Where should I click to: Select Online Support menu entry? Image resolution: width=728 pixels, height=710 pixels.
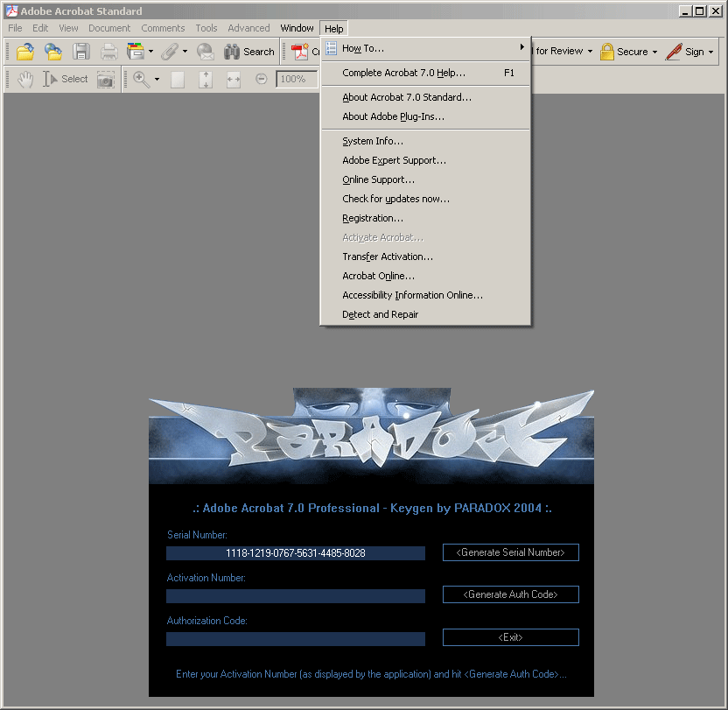tap(426, 179)
